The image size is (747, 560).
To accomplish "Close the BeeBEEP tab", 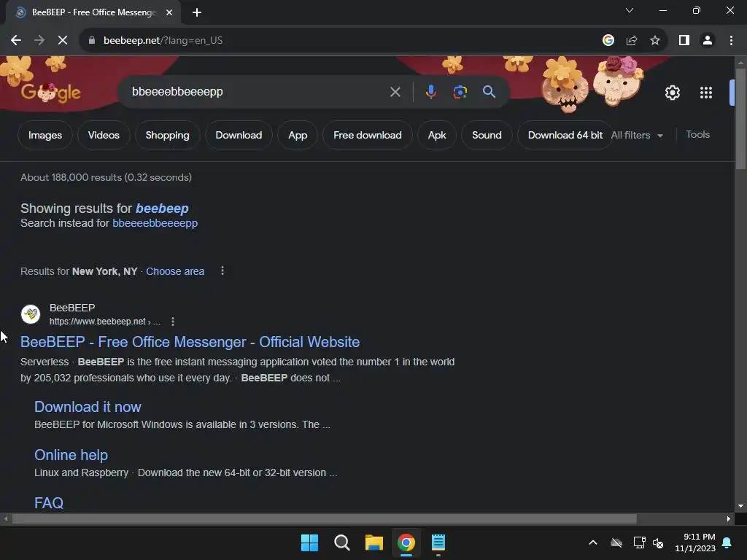I will pos(169,12).
